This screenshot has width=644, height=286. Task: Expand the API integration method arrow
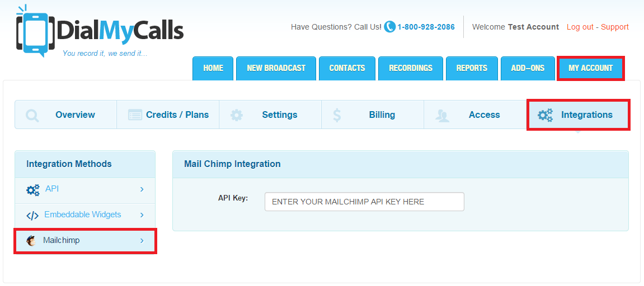(x=142, y=189)
